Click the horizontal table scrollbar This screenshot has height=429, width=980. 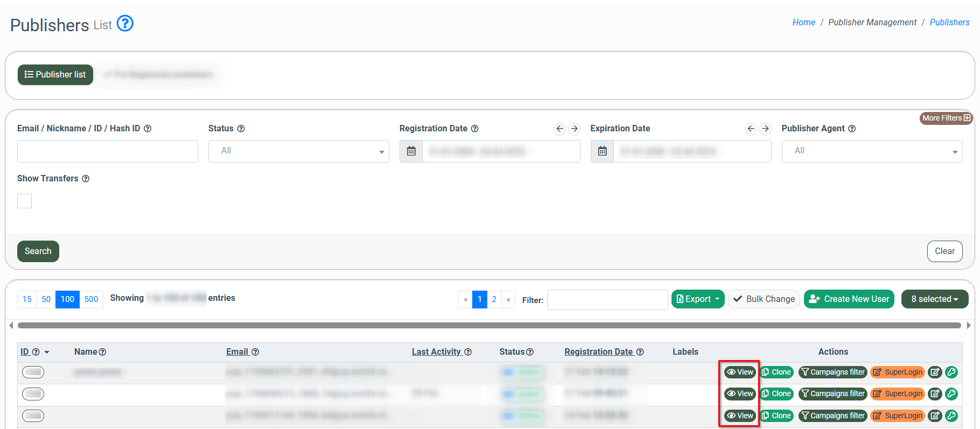point(489,325)
